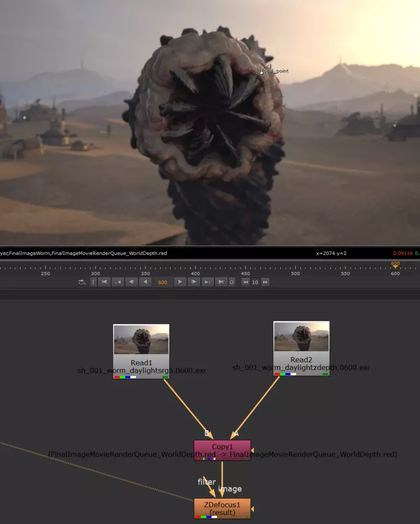This screenshot has height=524, width=420.
Task: Click the arrow on Copy1's right edge
Action: [x=253, y=450]
